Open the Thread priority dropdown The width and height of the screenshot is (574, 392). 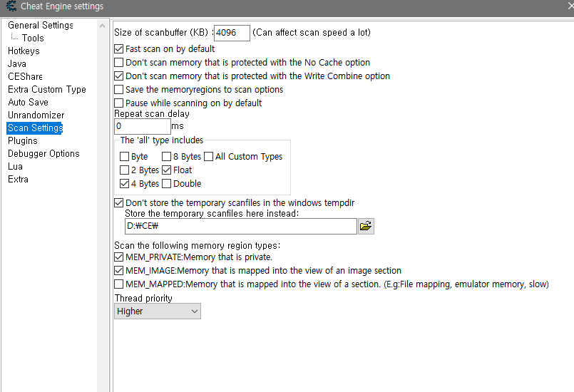point(158,311)
